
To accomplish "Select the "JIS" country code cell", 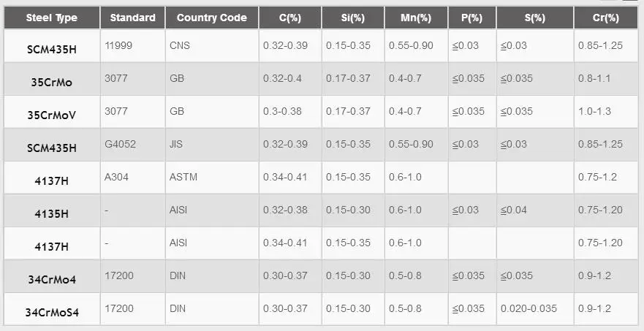I will [x=178, y=144].
